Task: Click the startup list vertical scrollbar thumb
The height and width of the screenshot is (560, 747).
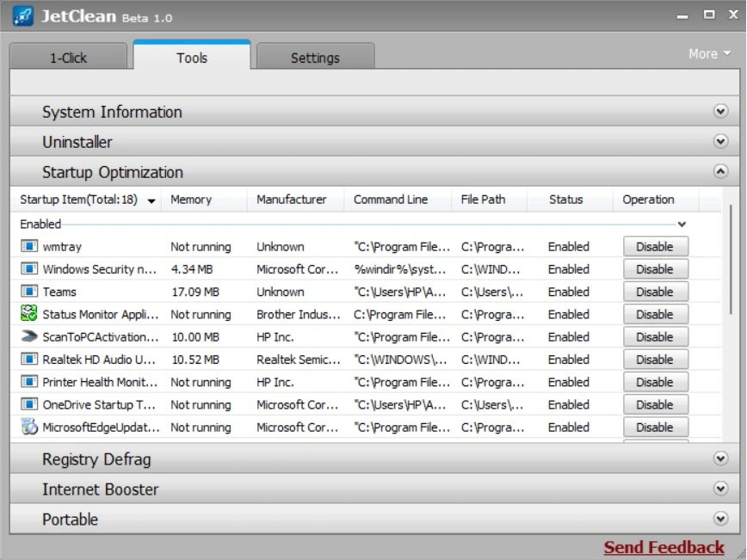Action: (x=731, y=260)
